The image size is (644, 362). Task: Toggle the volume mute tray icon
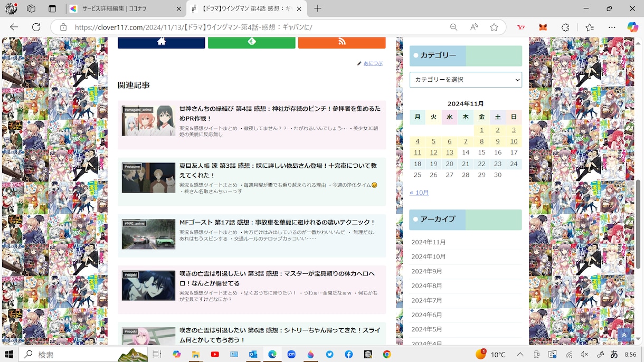[584, 354]
